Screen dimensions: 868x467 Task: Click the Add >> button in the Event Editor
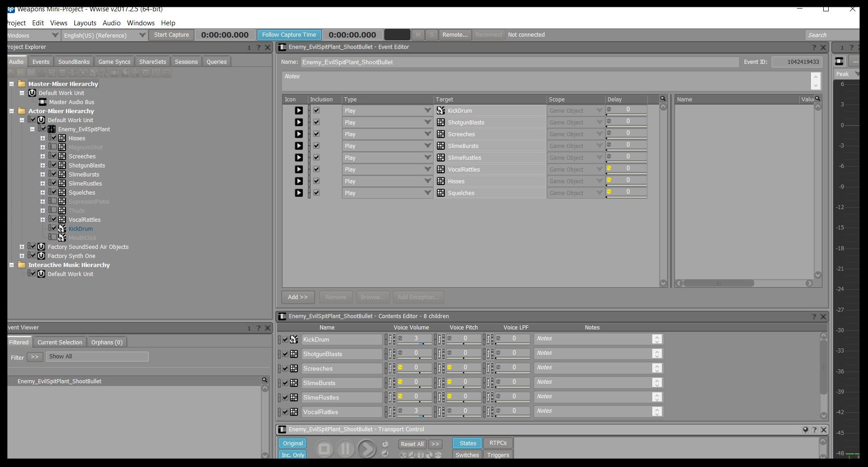[298, 297]
